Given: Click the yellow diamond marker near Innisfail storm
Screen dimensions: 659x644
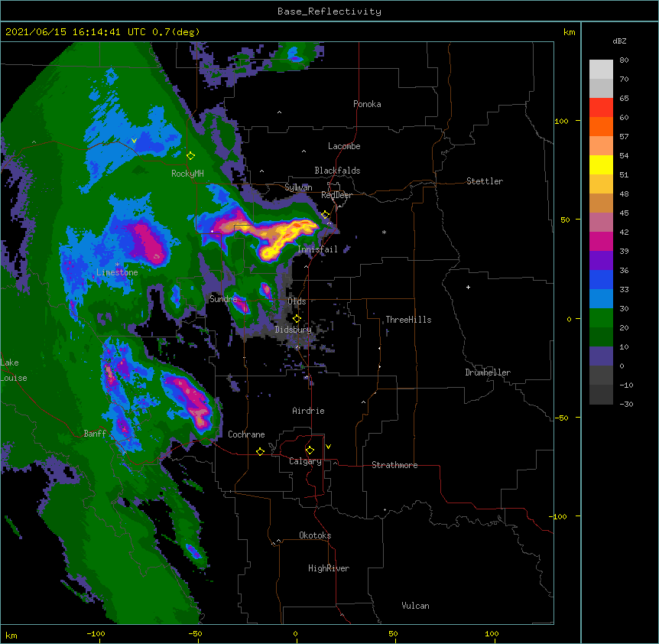Looking at the screenshot, I should pos(325,215).
